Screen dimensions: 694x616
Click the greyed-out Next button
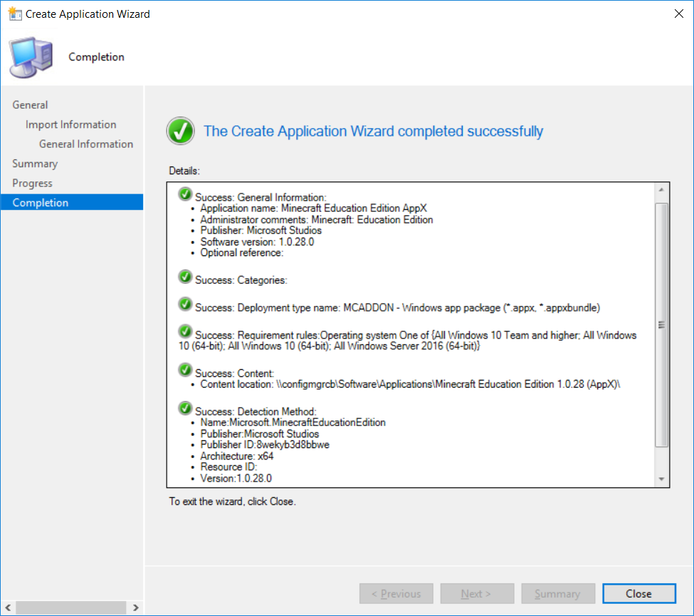pos(477,593)
